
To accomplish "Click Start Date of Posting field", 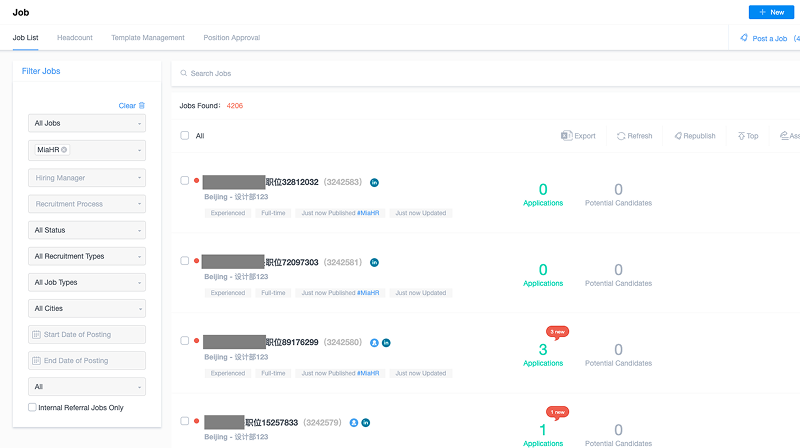I will (x=87, y=334).
